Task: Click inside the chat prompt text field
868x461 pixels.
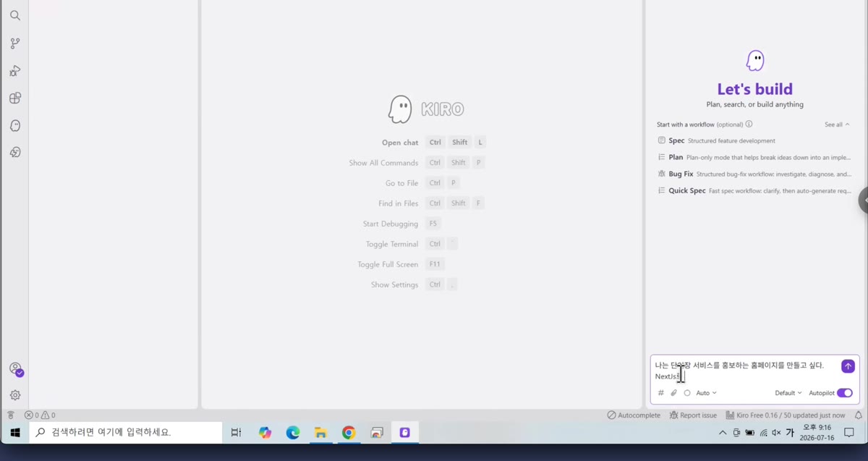Action: tap(745, 371)
